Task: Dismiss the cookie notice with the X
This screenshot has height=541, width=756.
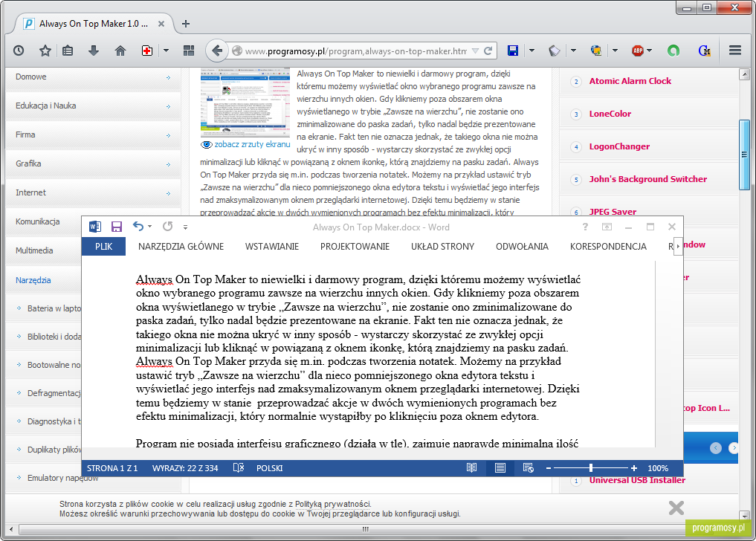Action: tap(676, 508)
